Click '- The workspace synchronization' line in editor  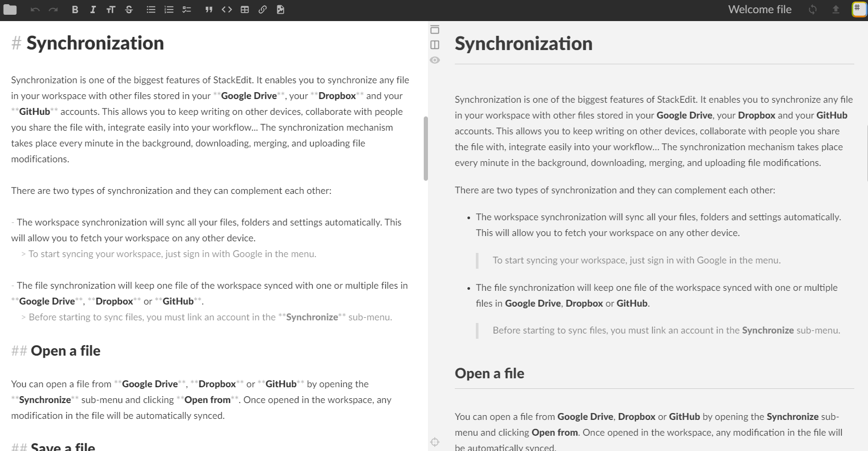pos(206,230)
